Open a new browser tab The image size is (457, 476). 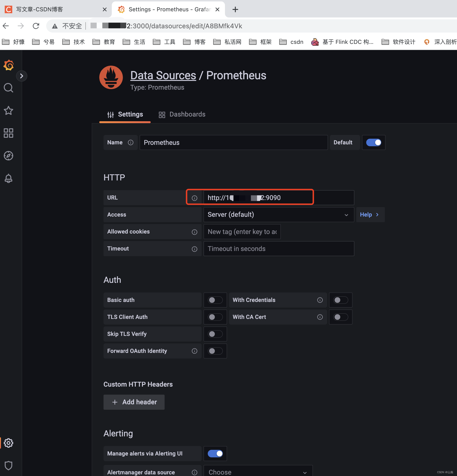tap(235, 9)
